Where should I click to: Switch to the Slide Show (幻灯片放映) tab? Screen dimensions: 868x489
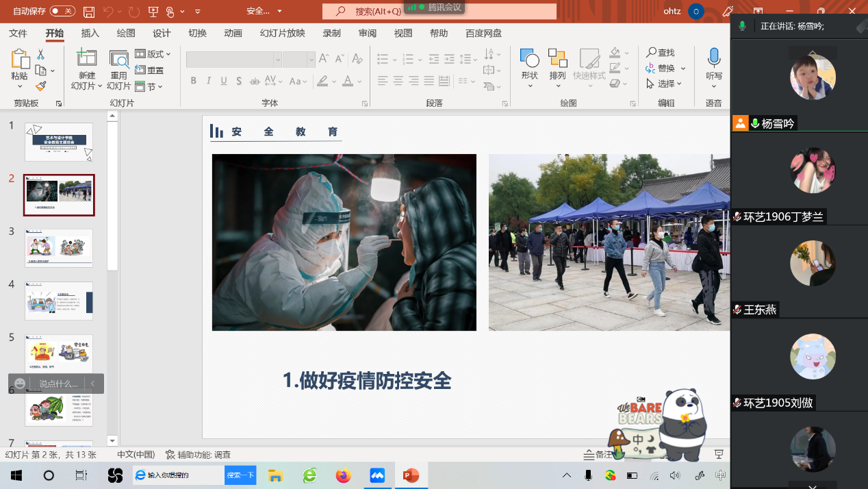[282, 34]
